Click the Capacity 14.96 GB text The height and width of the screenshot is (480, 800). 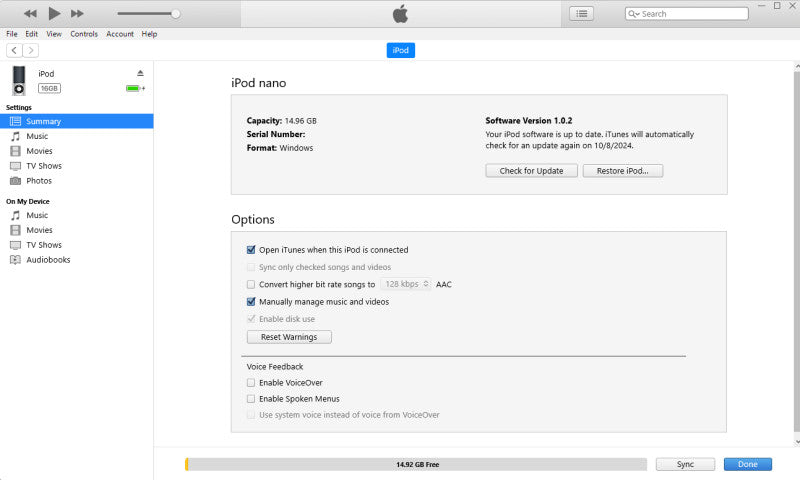(282, 121)
